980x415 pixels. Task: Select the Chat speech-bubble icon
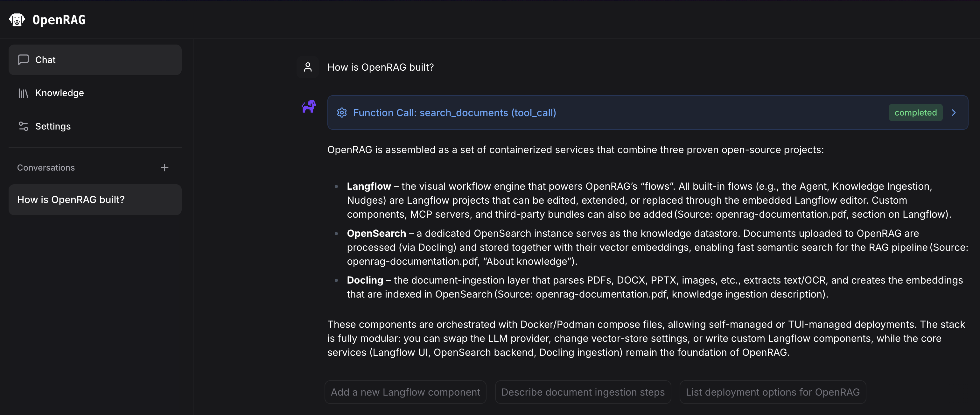23,59
